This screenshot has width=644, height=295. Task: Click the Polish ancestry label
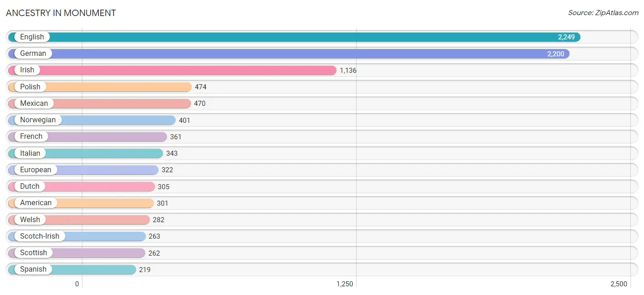[x=30, y=87]
